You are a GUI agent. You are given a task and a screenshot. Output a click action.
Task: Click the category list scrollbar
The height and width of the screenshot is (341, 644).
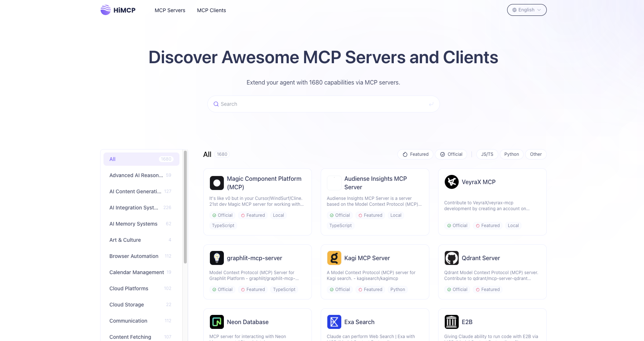click(185, 207)
